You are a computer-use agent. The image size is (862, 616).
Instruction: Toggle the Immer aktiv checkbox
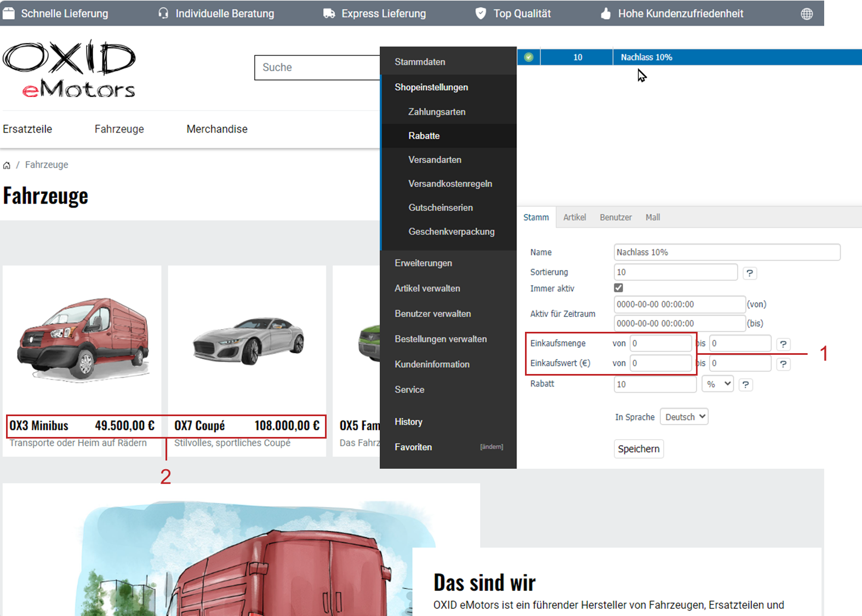[619, 288]
